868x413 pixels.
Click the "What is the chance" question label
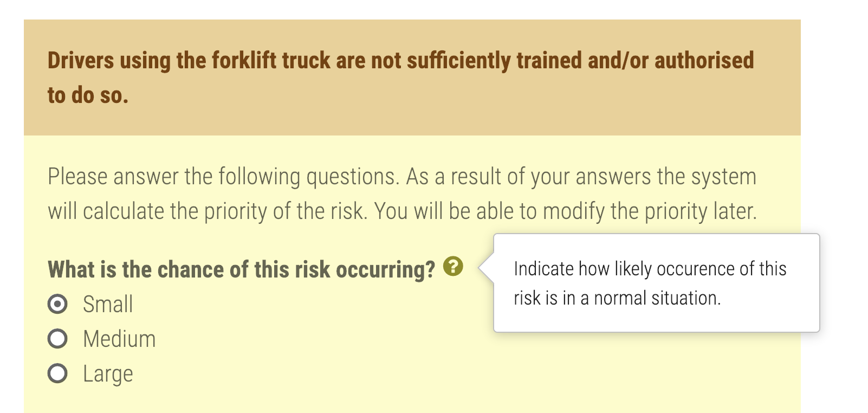tap(241, 269)
